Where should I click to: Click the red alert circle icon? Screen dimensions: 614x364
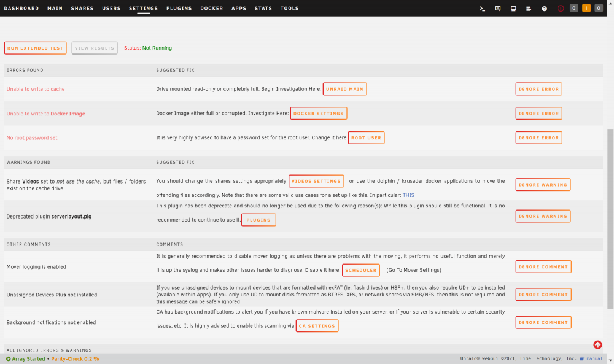tap(561, 8)
